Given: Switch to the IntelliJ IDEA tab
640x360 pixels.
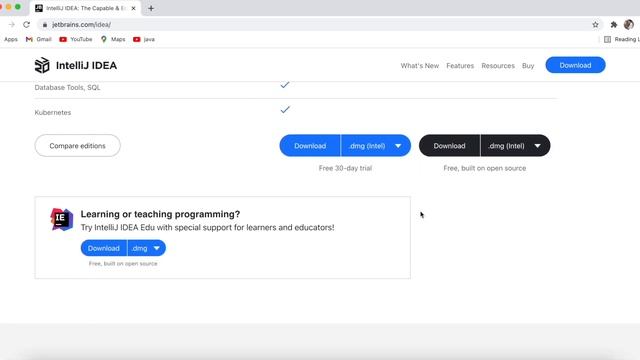Looking at the screenshot, I should point(85,8).
